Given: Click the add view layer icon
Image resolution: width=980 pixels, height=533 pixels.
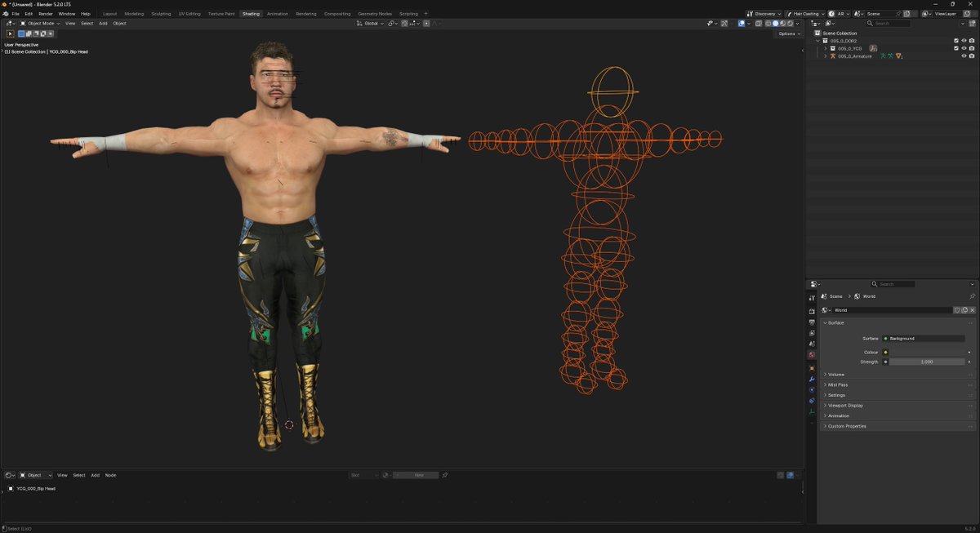Looking at the screenshot, I should point(965,14).
